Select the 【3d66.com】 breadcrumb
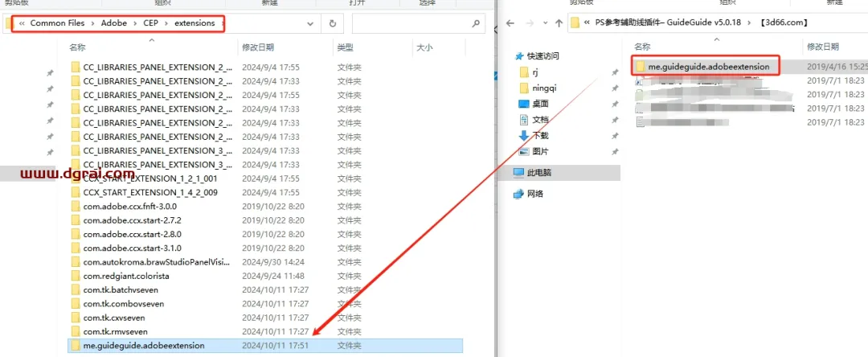 coord(785,23)
